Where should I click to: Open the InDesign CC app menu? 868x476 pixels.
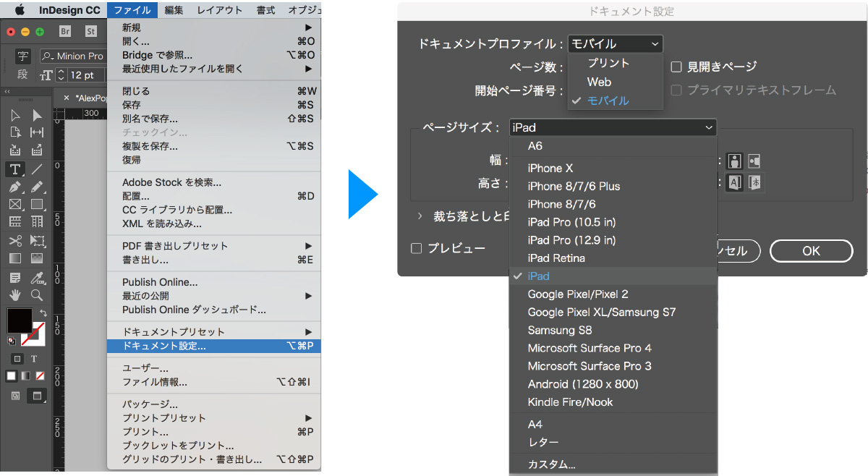(69, 10)
